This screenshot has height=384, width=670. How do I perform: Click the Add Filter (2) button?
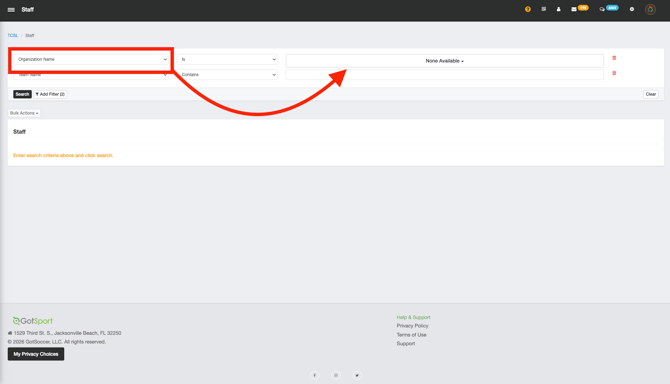(50, 94)
